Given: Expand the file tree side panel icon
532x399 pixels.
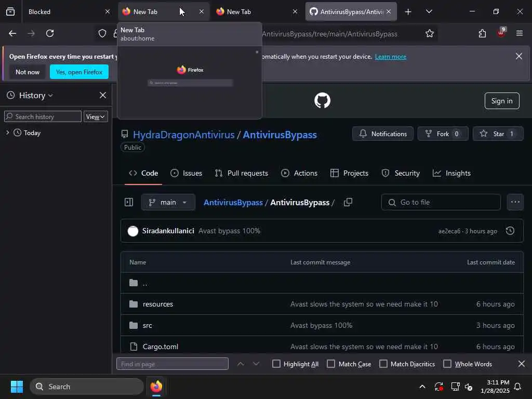Looking at the screenshot, I should pyautogui.click(x=129, y=202).
